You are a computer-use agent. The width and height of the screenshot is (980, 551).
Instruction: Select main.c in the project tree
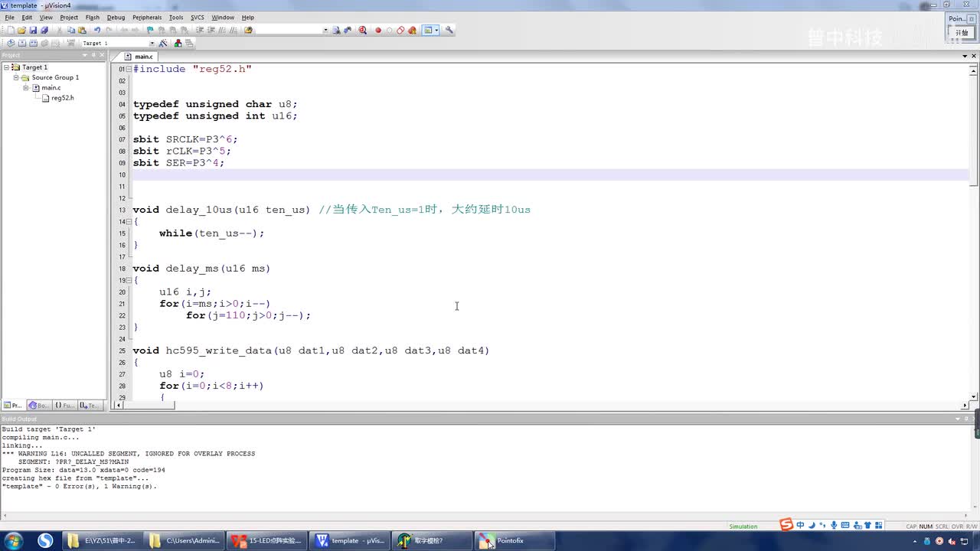[x=51, y=88]
